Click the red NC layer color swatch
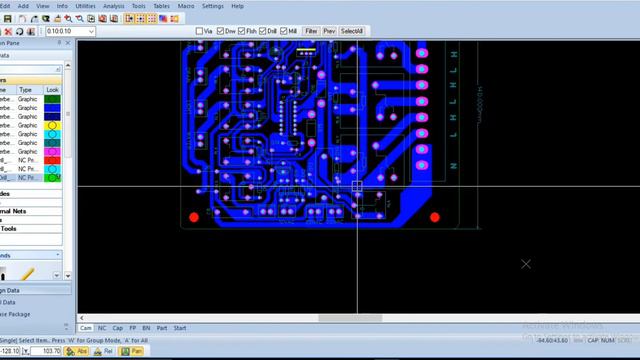Image resolution: width=640 pixels, height=360 pixels. pyautogui.click(x=52, y=160)
